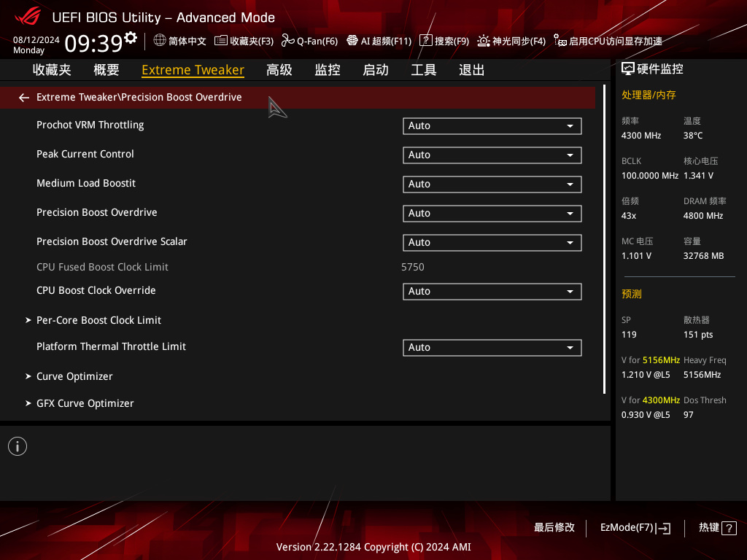Switch to the 启动 tab
This screenshot has height=560, width=747.
tap(376, 70)
